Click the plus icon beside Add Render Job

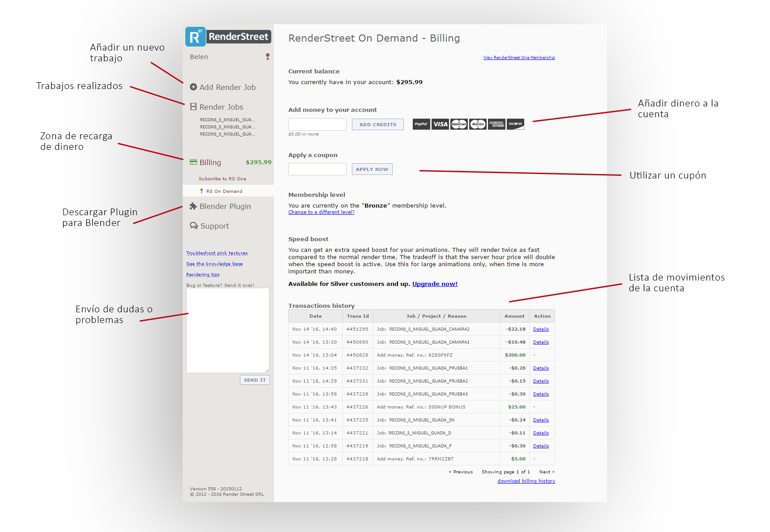193,87
